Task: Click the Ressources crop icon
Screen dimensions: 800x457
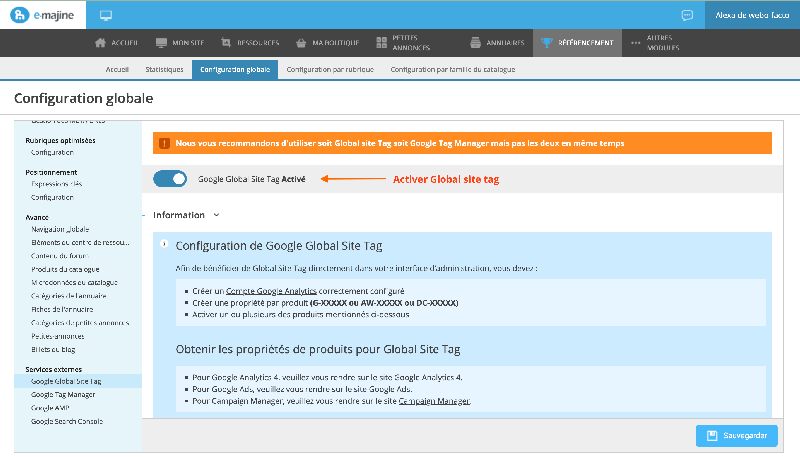Action: point(226,43)
